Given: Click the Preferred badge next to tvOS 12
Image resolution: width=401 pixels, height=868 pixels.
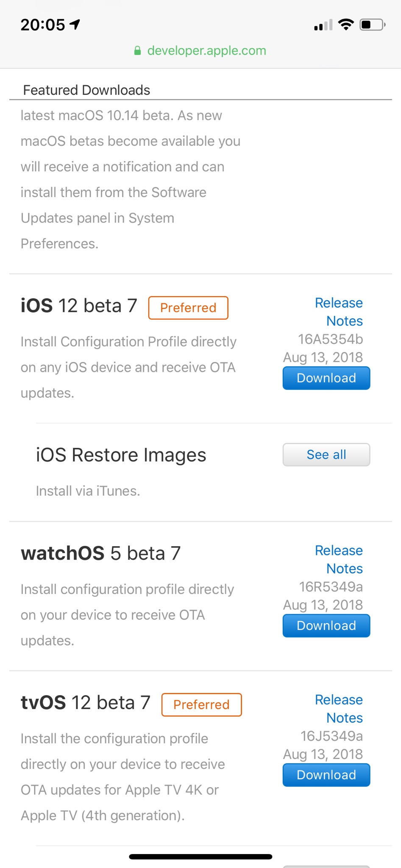Looking at the screenshot, I should [x=201, y=704].
